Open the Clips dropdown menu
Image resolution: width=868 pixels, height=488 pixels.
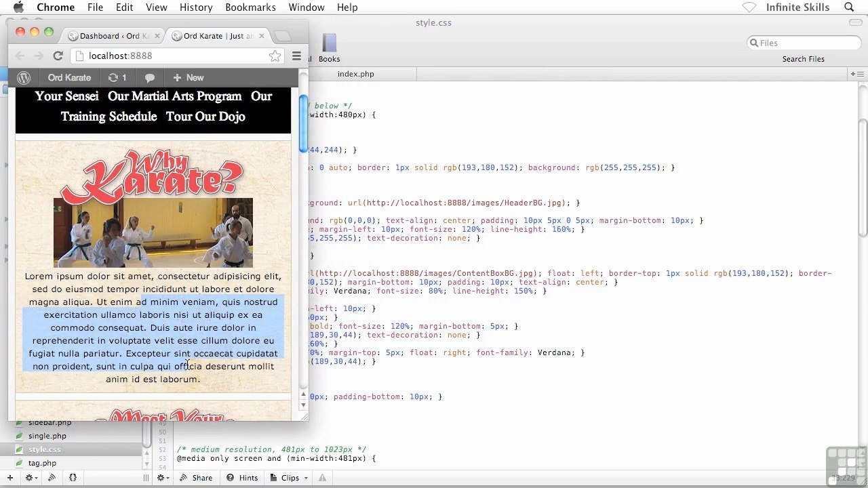pos(290,478)
